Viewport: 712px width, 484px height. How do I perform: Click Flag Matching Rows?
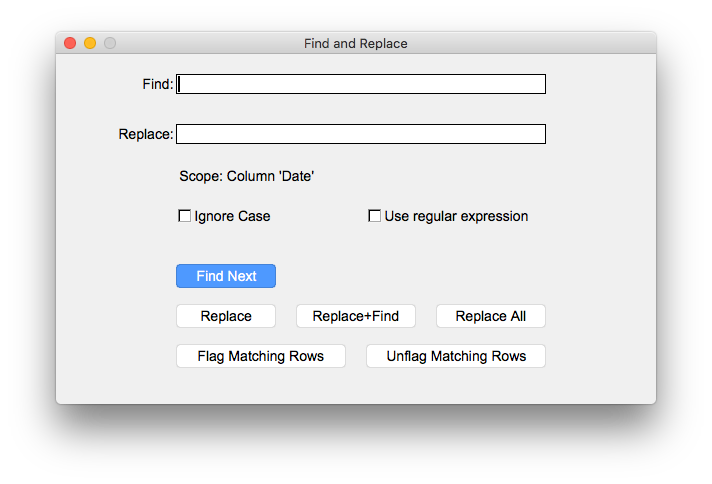[260, 356]
